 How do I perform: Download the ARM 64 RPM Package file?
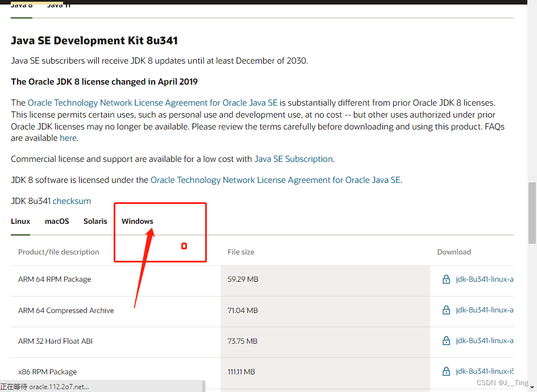pos(484,280)
